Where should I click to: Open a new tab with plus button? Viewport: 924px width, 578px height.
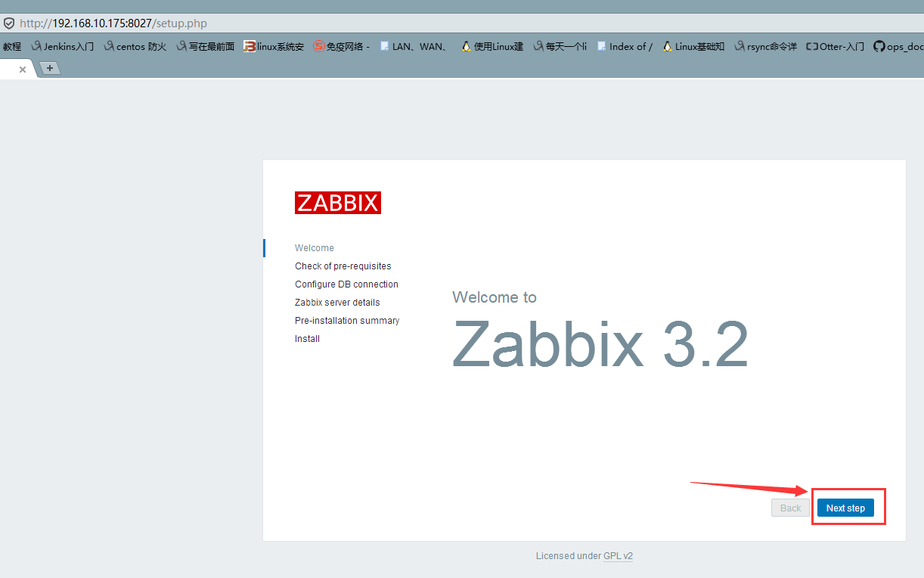50,68
